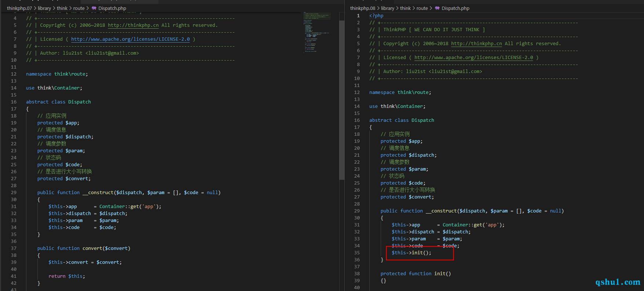Follow the Apache LICENSE-2.0 link in thinkphp.07 editor
The width and height of the screenshot is (644, 291).
click(131, 39)
